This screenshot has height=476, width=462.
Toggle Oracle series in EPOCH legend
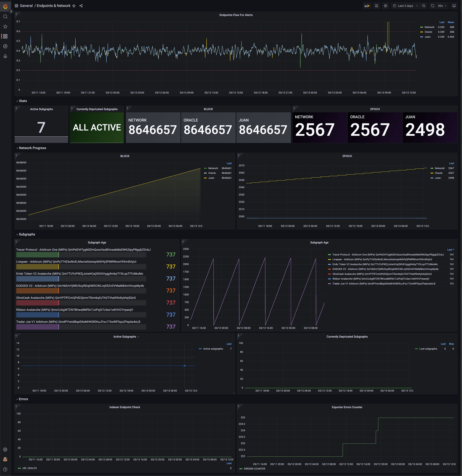coord(439,173)
